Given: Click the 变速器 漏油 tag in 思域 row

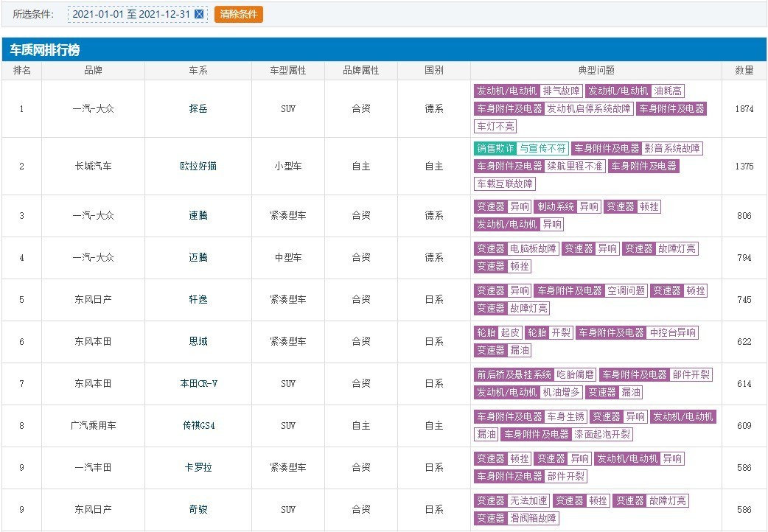Looking at the screenshot, I should 503,350.
